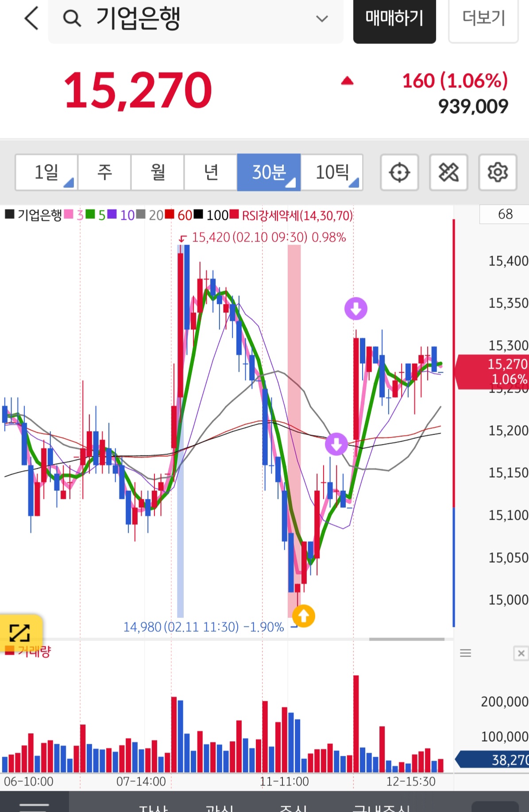Screen dimensions: 529x812
Task: Select the 1일 daily chart tab
Action: tap(46, 172)
